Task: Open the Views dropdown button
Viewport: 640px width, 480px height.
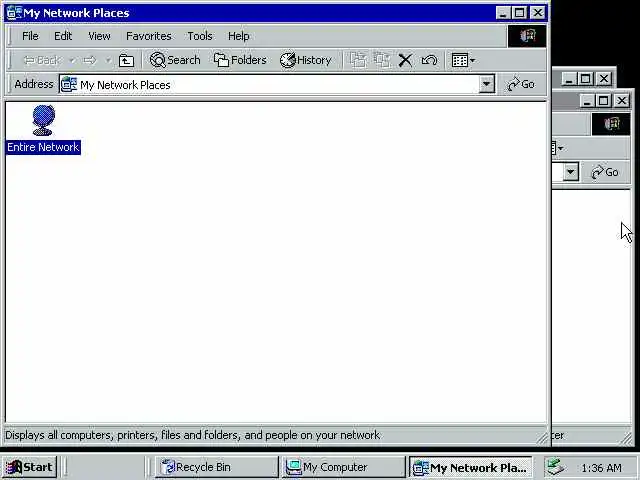Action: pos(463,60)
